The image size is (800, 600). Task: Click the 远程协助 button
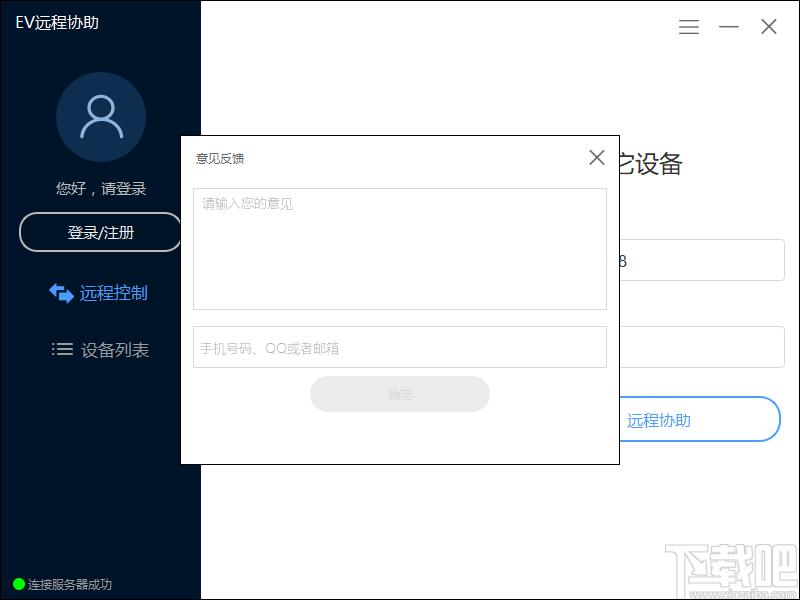[700, 419]
